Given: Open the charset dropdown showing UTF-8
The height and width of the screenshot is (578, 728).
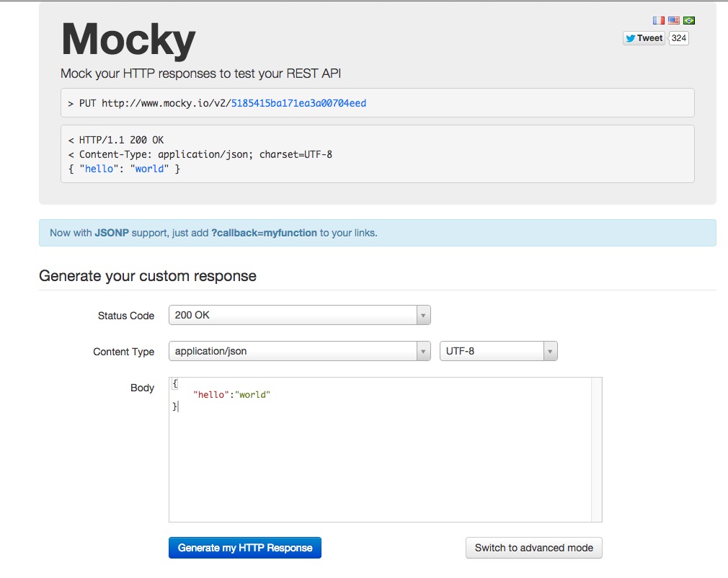Looking at the screenshot, I should 498,351.
